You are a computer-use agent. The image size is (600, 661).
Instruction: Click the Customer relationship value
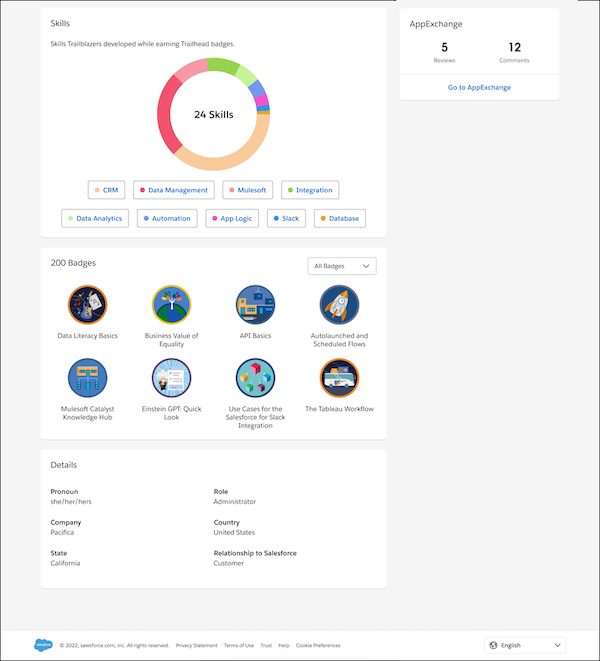pos(229,563)
